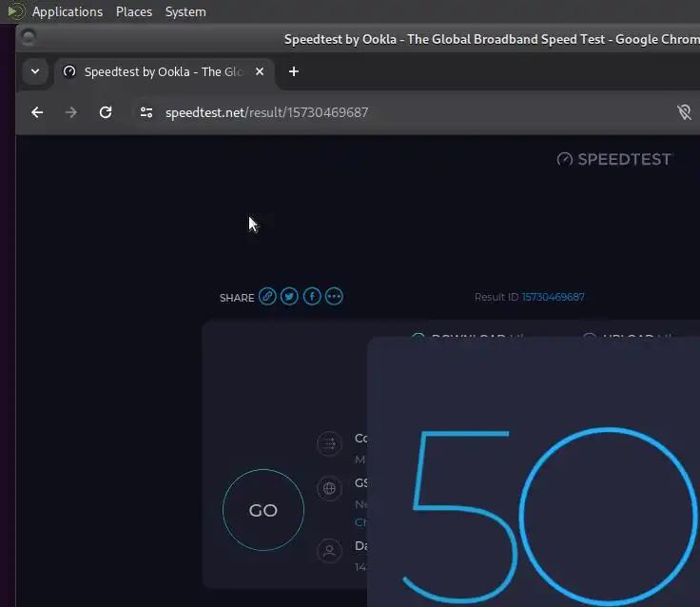Viewport: 700px width, 607px height.
Task: Click the user profile icon
Action: pyautogui.click(x=329, y=550)
